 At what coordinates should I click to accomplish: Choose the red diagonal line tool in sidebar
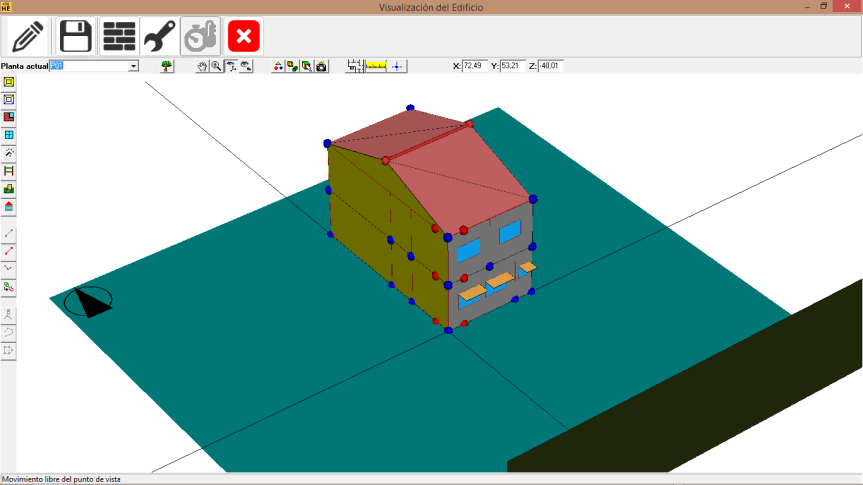(9, 251)
